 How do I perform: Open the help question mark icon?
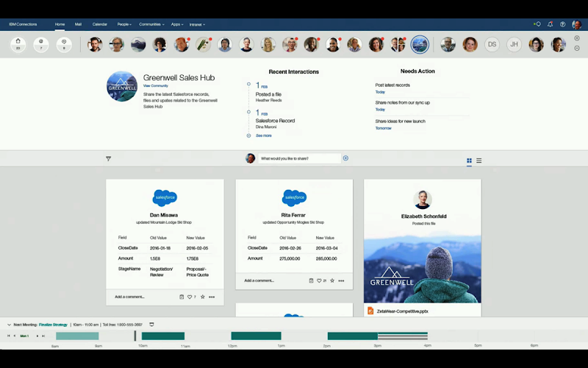[562, 24]
